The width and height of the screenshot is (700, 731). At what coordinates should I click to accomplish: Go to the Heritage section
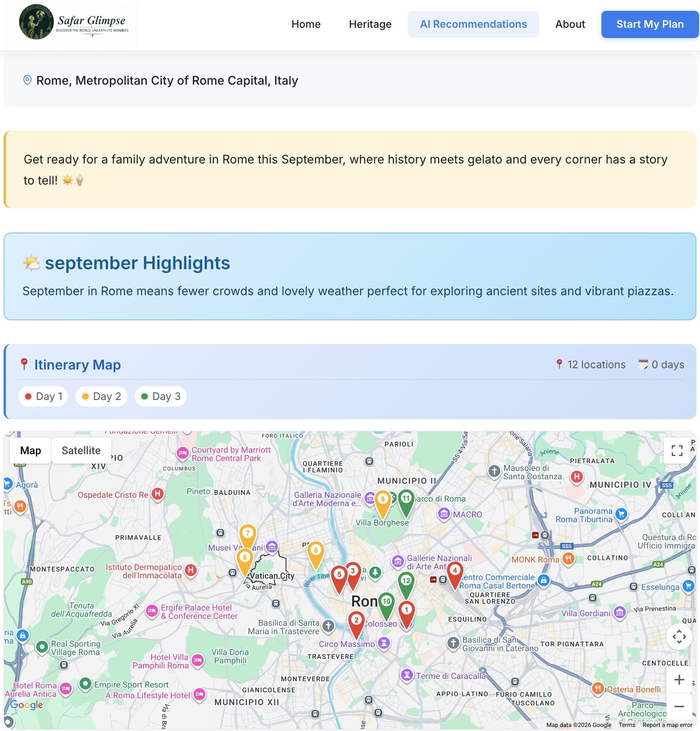(370, 24)
